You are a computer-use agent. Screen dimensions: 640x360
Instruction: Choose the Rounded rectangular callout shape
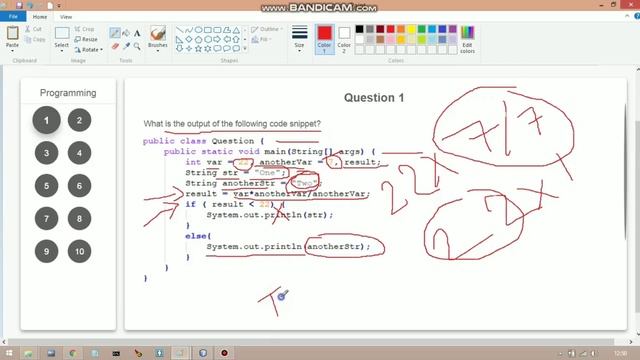click(x=217, y=49)
